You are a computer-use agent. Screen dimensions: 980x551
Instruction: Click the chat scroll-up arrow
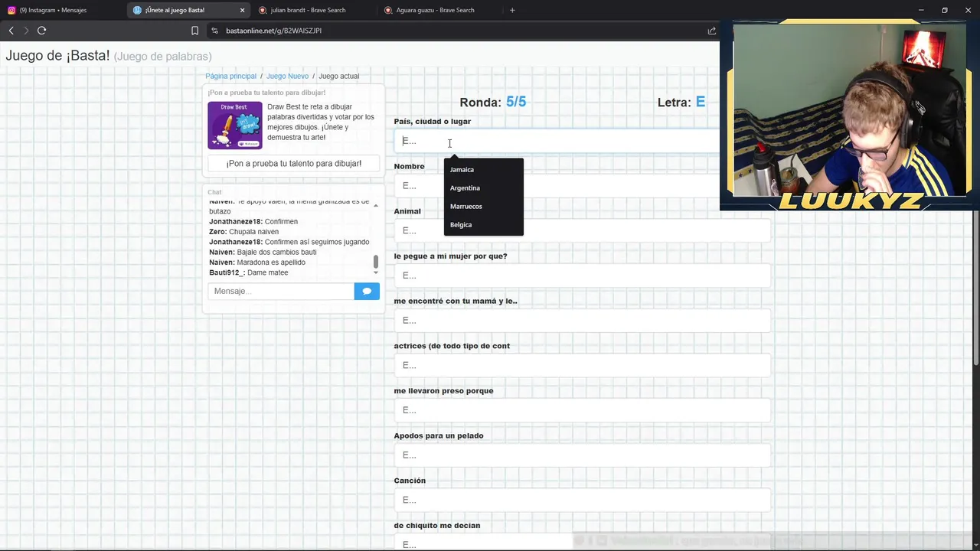point(375,205)
